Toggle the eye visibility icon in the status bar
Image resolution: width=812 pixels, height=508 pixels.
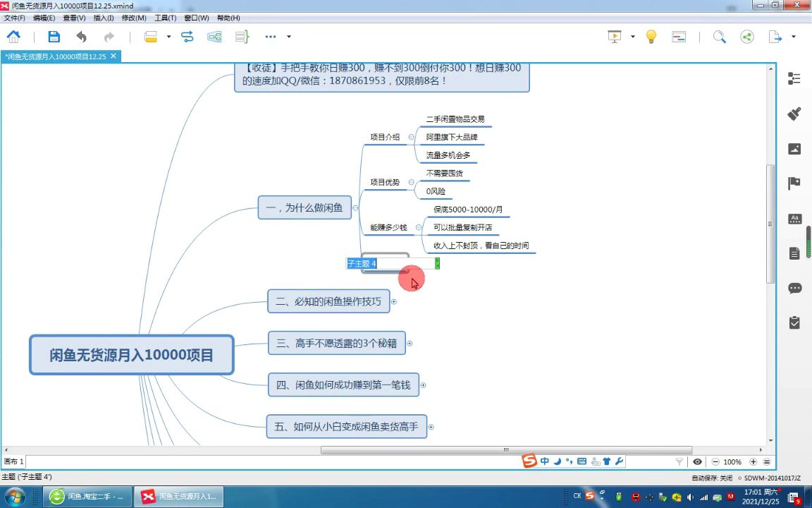coord(697,461)
